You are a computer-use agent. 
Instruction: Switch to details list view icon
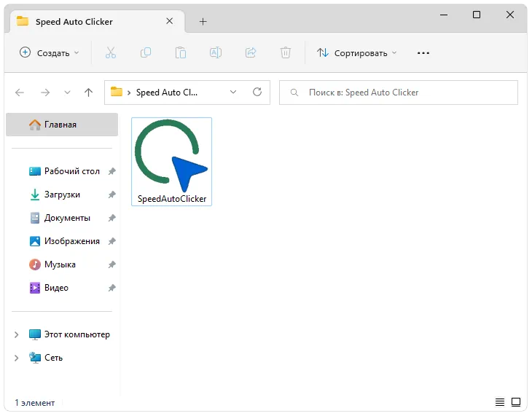coord(500,402)
